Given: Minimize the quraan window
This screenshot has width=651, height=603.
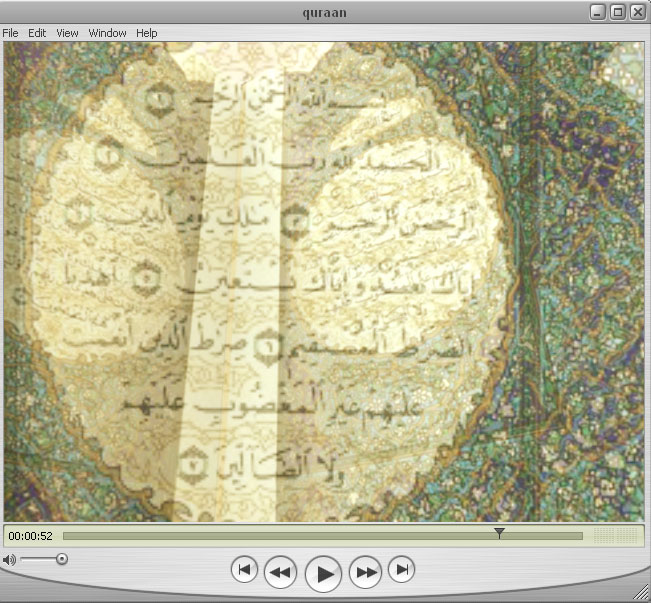Looking at the screenshot, I should click(x=597, y=12).
